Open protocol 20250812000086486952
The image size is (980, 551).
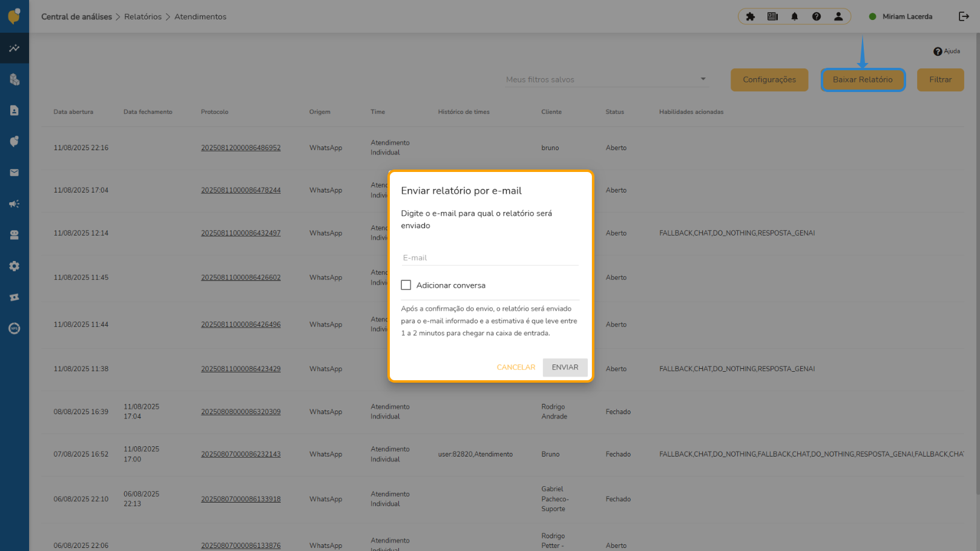tap(241, 148)
